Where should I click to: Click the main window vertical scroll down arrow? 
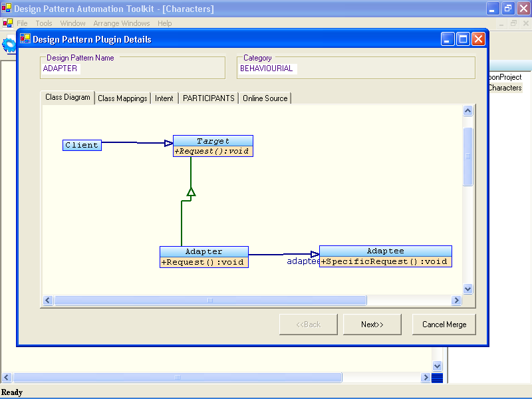(438, 366)
